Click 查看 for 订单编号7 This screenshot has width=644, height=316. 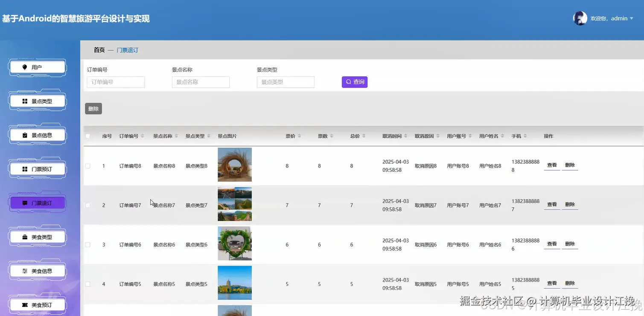point(552,205)
